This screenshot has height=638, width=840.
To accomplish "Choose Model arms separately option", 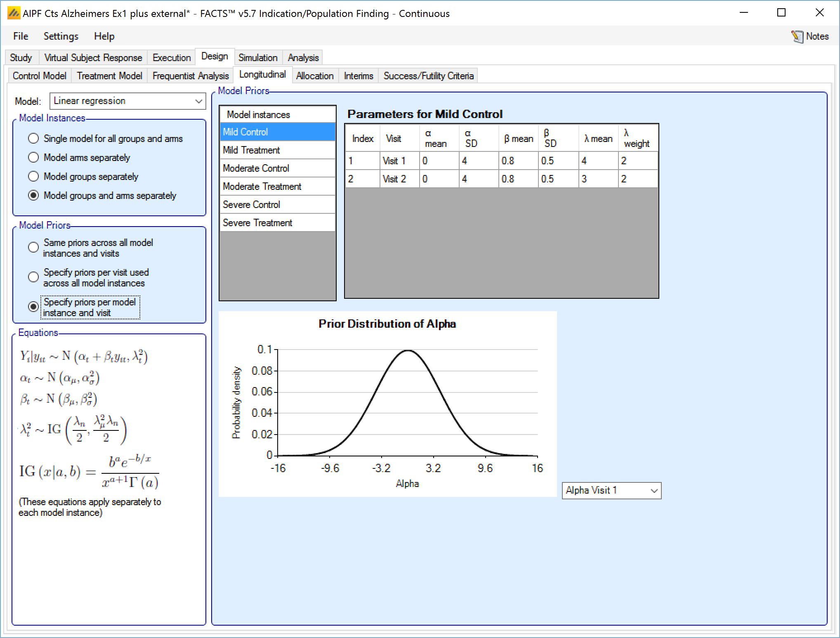I will [x=33, y=158].
